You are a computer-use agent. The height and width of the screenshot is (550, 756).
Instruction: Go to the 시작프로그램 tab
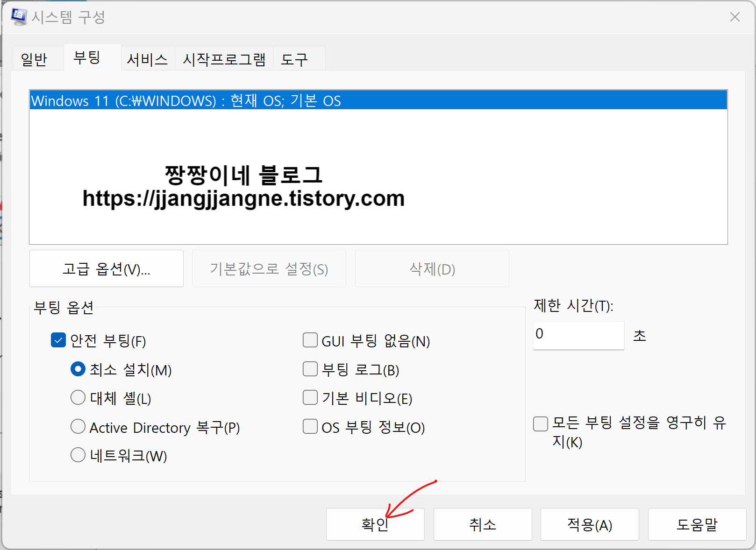224,59
